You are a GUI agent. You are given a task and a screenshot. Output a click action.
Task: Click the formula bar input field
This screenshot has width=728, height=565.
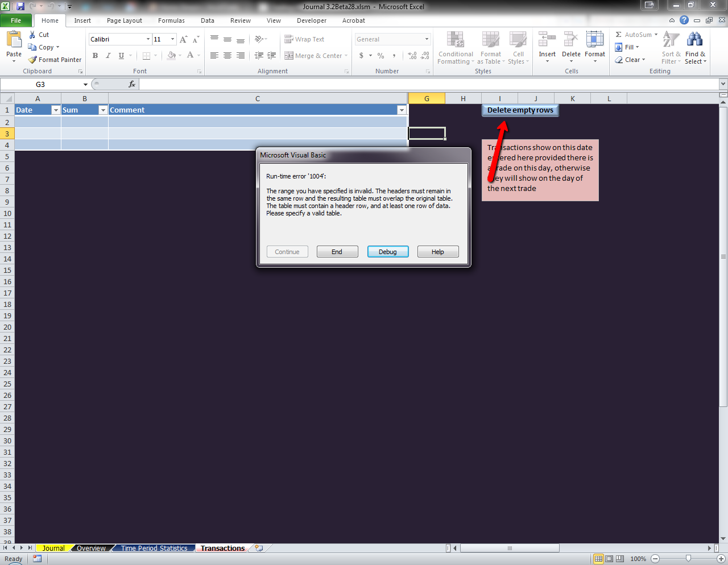(x=429, y=84)
